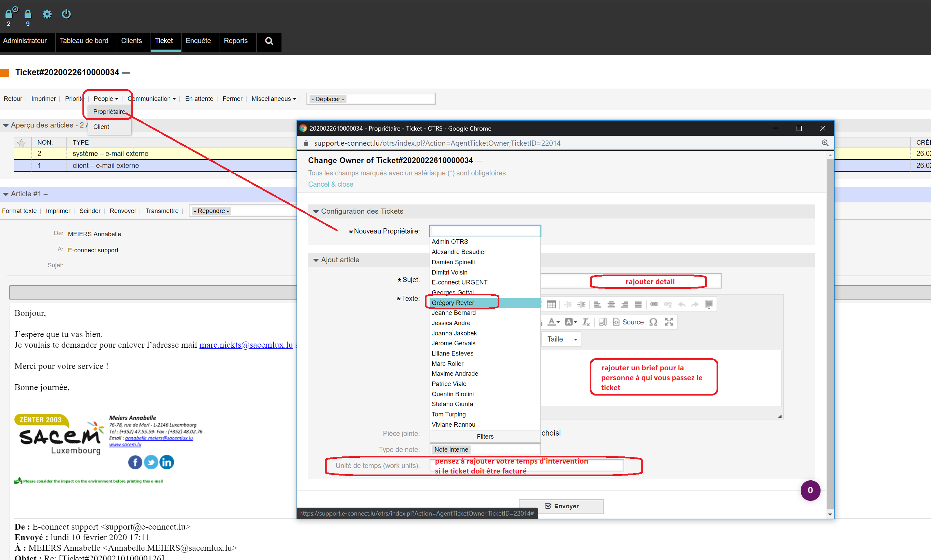Collapse Configuration des Tickets section

click(x=316, y=212)
